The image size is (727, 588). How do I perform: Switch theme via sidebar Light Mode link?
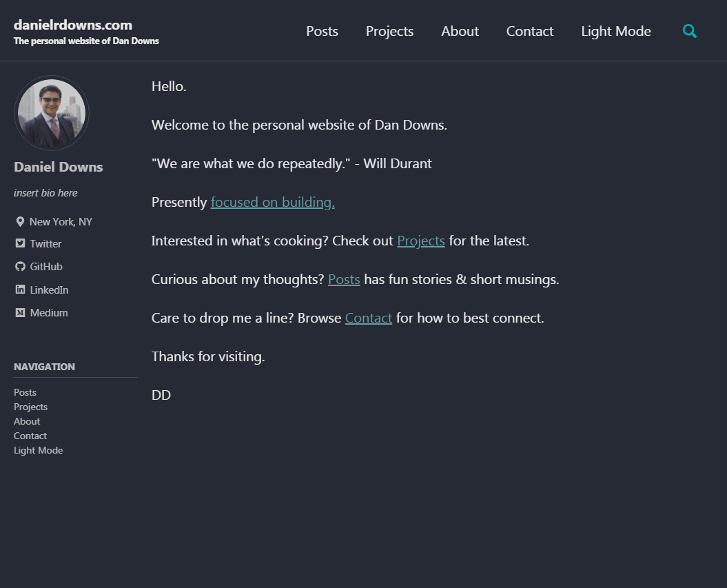tap(38, 450)
